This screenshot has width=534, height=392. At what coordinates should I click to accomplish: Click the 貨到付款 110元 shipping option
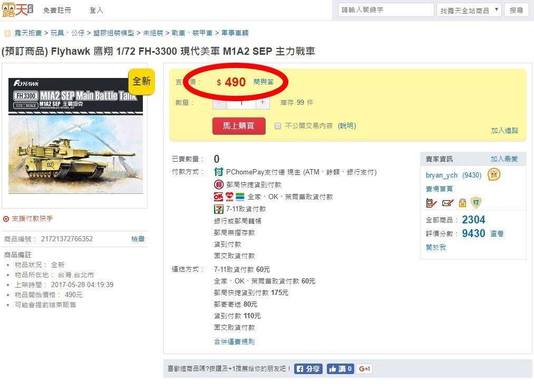pos(237,316)
